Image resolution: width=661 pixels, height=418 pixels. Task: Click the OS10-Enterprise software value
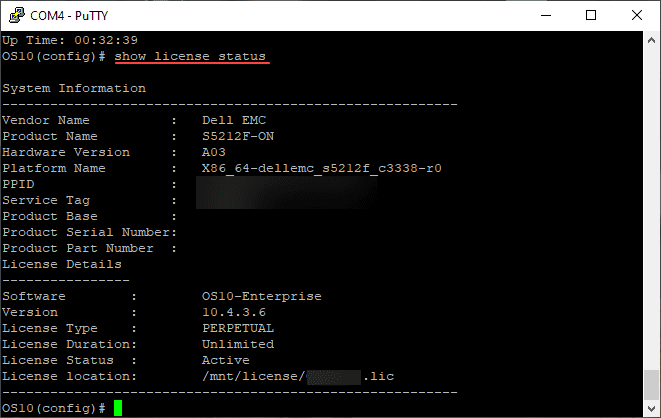(x=261, y=296)
